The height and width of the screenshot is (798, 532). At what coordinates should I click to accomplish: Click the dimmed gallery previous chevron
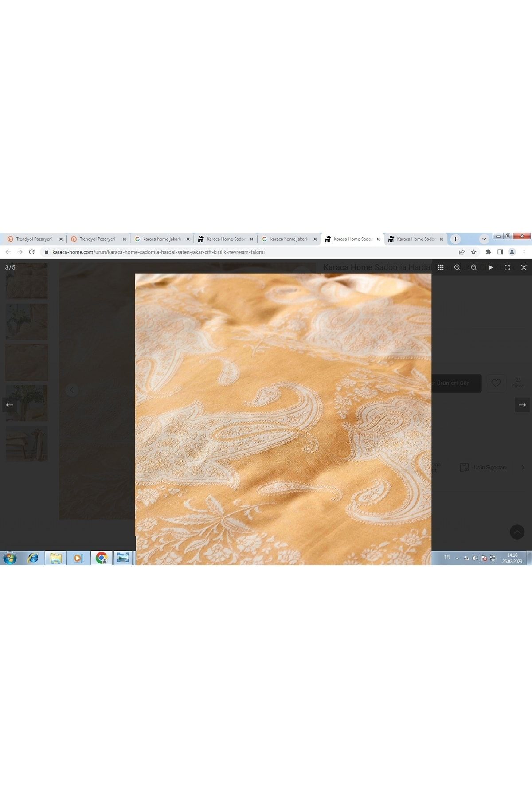72,390
